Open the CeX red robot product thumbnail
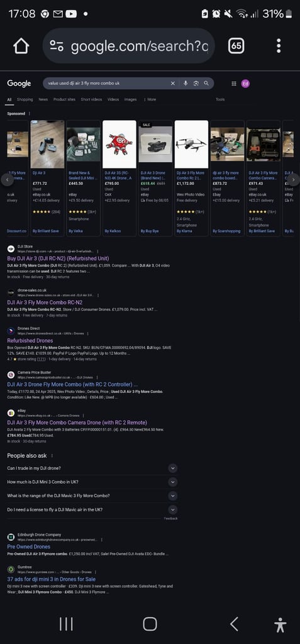 [119, 144]
